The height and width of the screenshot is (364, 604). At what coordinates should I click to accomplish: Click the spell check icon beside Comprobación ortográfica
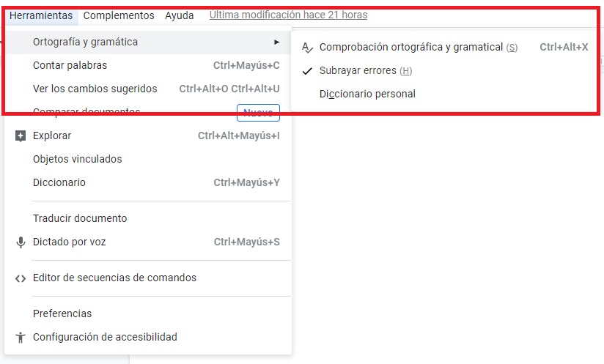(x=307, y=48)
